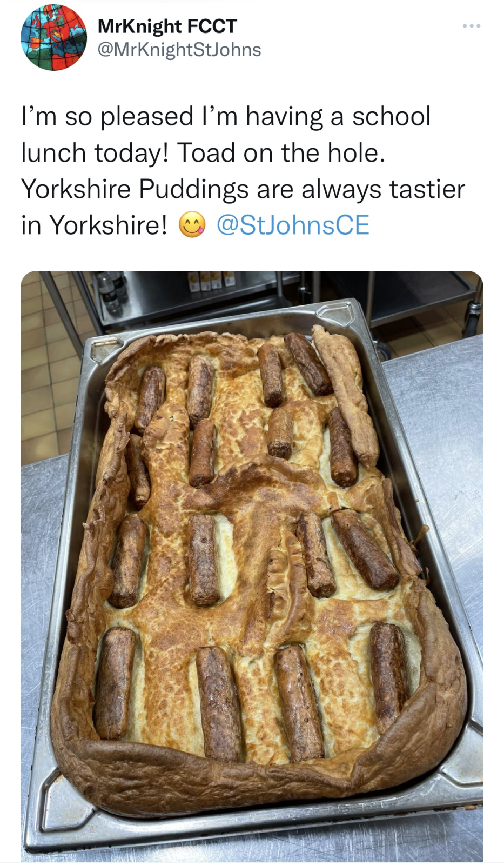Click "Yorkshire Puddings" in the tweet text

[x=136, y=189]
